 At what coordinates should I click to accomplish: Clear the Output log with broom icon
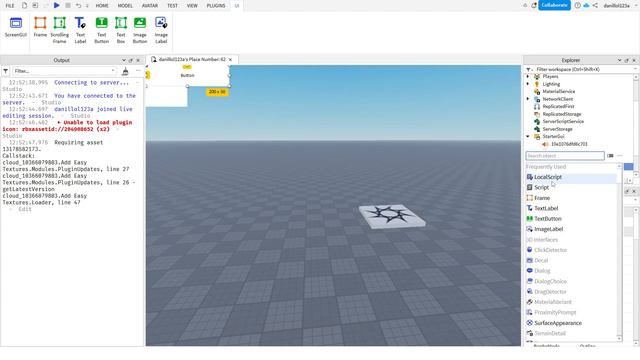point(125,71)
